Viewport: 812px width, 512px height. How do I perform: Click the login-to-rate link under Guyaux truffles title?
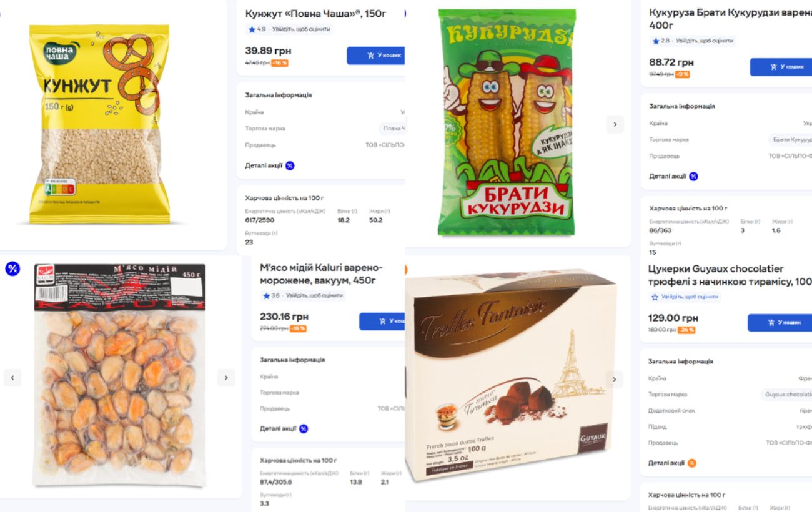coord(688,297)
